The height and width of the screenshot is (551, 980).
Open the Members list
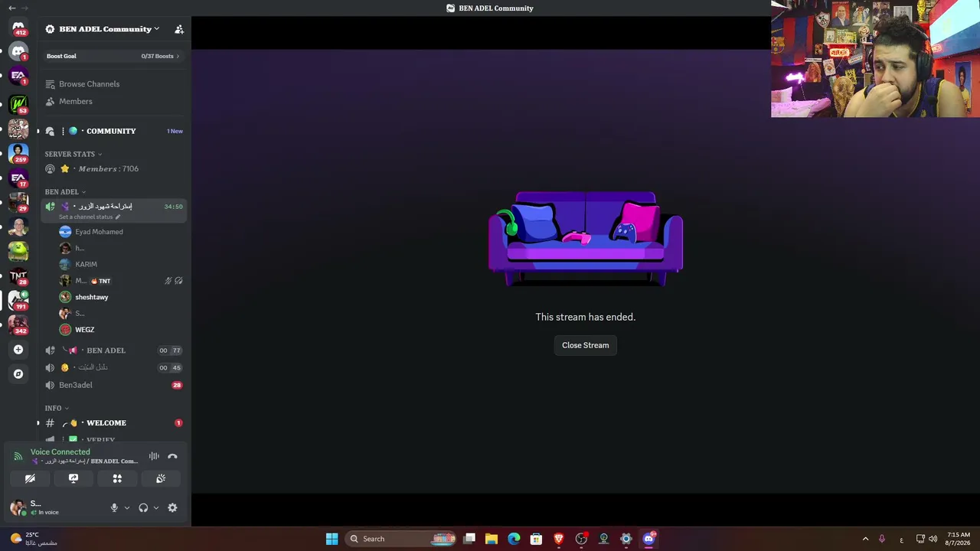(113, 101)
